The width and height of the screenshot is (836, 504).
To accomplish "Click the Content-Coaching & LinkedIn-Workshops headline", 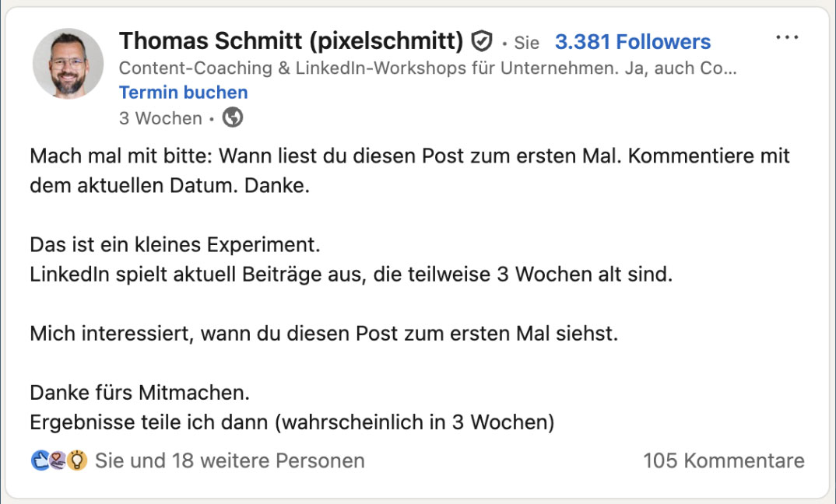I will click(x=427, y=68).
